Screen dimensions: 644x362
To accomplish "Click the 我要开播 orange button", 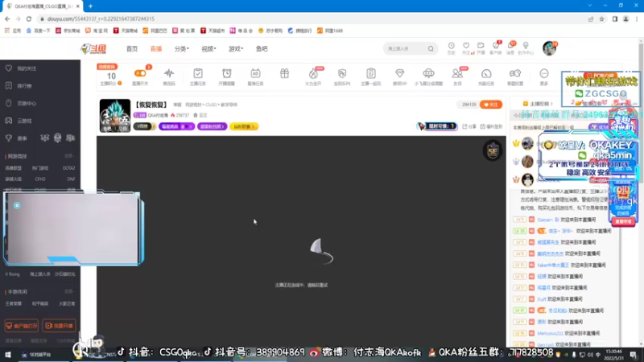I will pos(59,326).
